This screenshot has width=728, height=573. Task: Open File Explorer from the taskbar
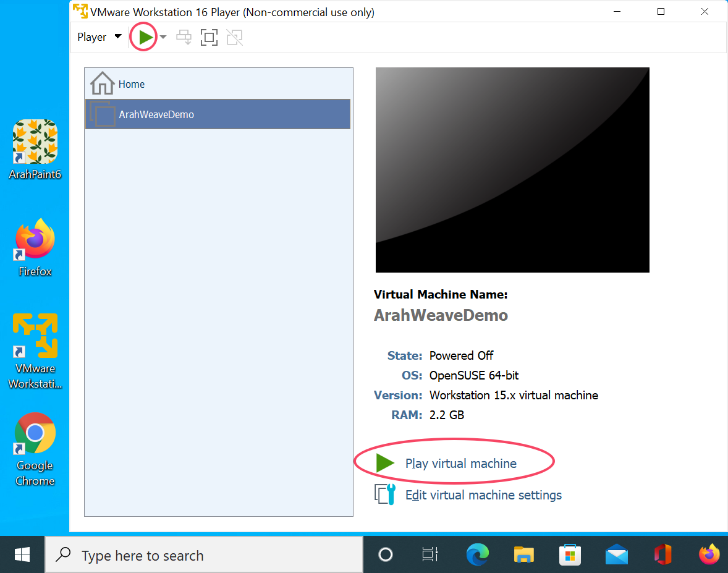(x=523, y=555)
